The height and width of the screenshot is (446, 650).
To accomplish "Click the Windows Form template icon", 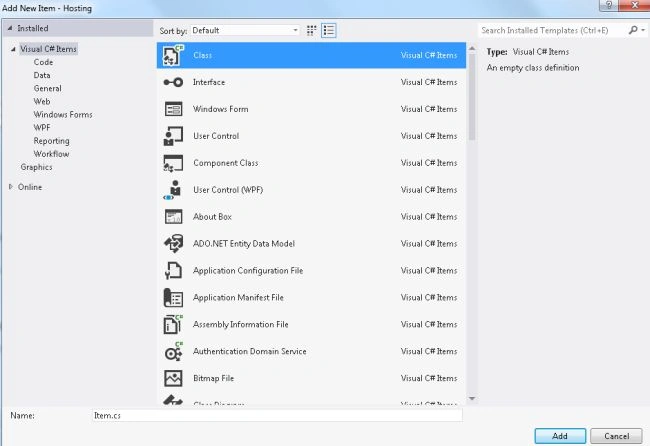I will [173, 109].
